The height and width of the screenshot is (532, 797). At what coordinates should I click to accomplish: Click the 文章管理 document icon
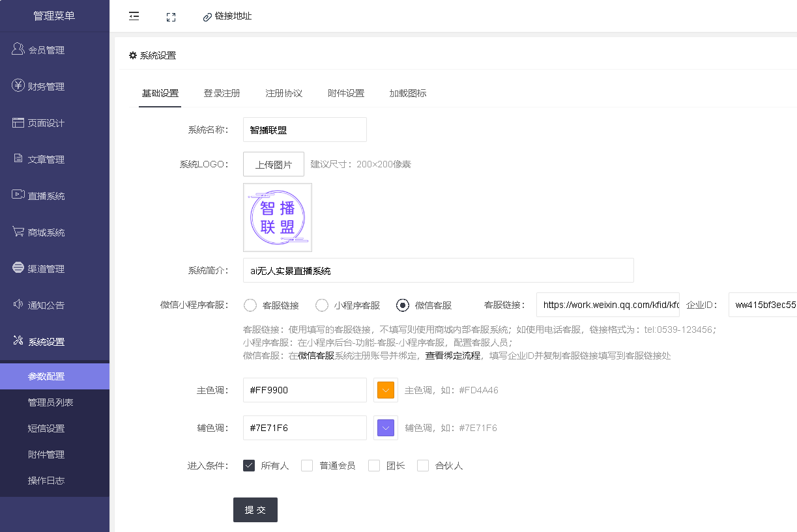(18, 158)
